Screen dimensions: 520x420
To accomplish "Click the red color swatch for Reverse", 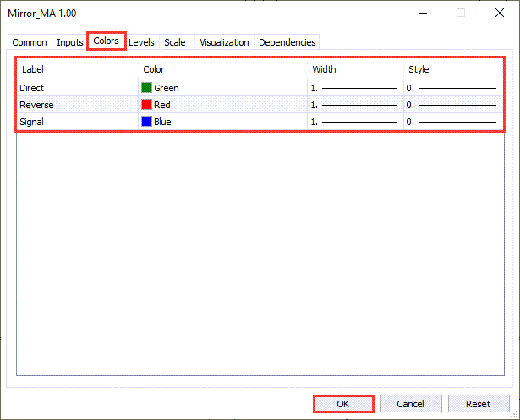I will pyautogui.click(x=146, y=105).
